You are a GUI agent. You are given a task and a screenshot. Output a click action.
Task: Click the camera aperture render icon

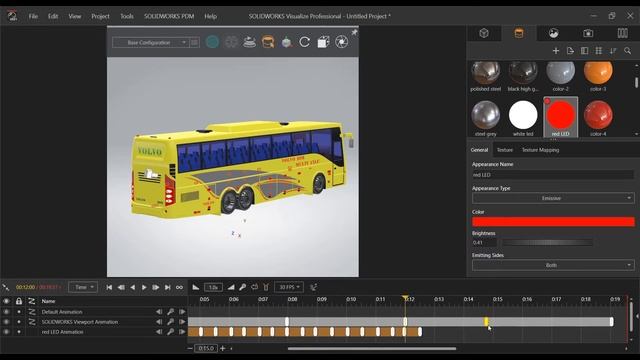(342, 42)
